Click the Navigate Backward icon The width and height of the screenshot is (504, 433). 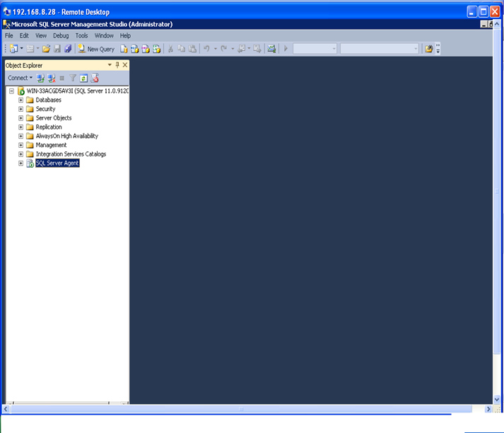(241, 49)
